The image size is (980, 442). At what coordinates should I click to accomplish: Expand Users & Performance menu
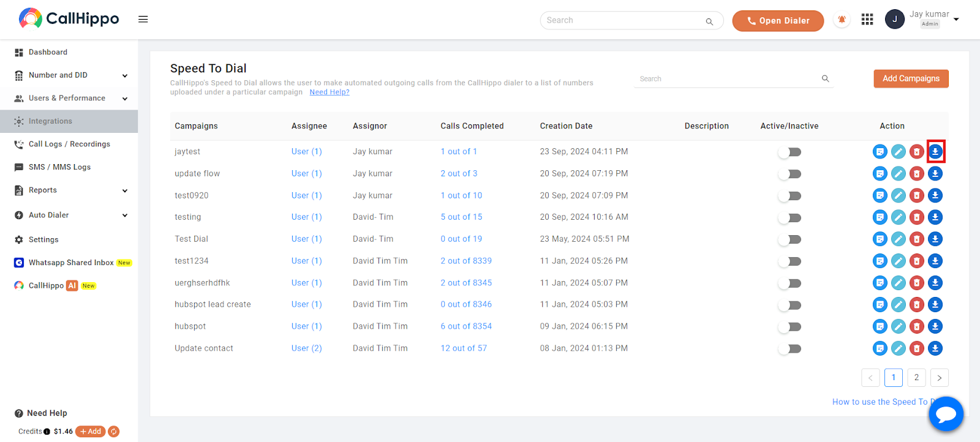(x=69, y=98)
